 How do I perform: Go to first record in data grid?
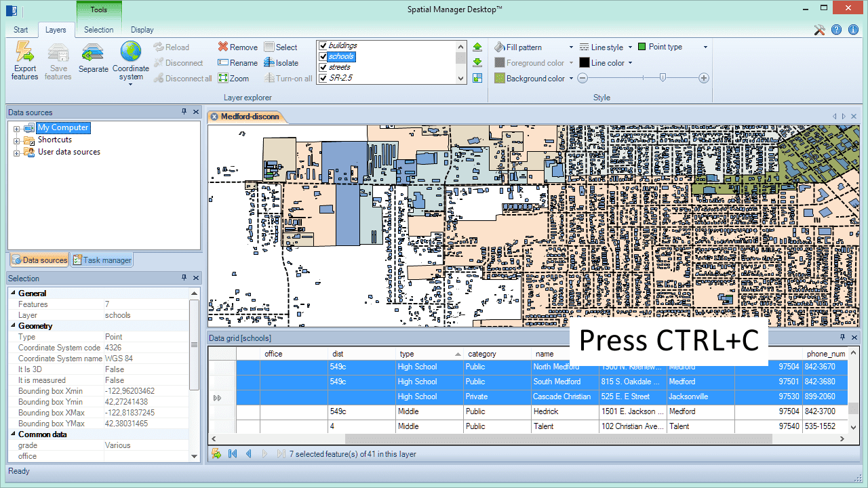tap(233, 454)
